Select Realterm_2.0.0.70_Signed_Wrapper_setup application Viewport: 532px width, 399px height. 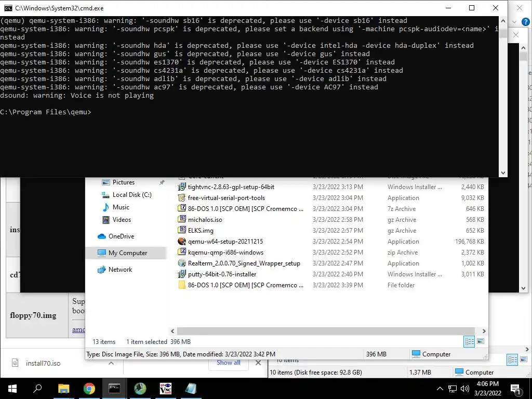click(239, 263)
